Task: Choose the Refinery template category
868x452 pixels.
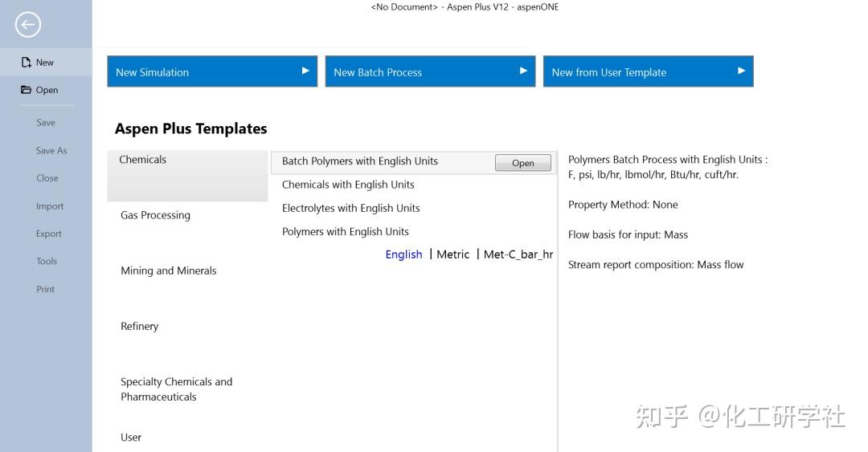Action: tap(139, 326)
